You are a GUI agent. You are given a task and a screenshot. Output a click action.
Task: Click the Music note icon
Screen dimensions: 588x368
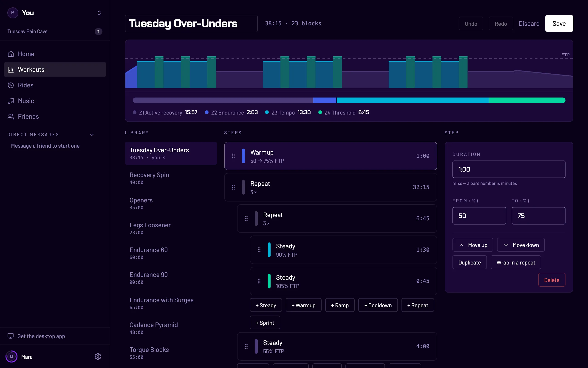11,101
